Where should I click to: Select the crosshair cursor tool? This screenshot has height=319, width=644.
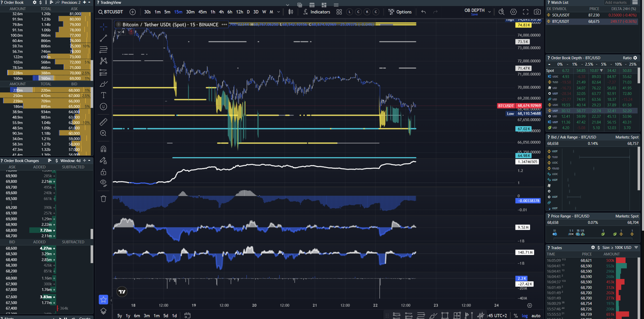coord(103,27)
